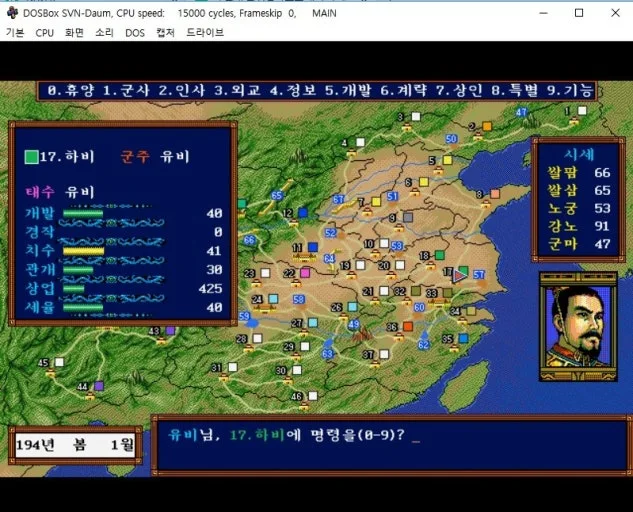Viewport: 633px width, 512px height.
Task: Click the 쌀삼 65 price entry
Action: click(579, 191)
